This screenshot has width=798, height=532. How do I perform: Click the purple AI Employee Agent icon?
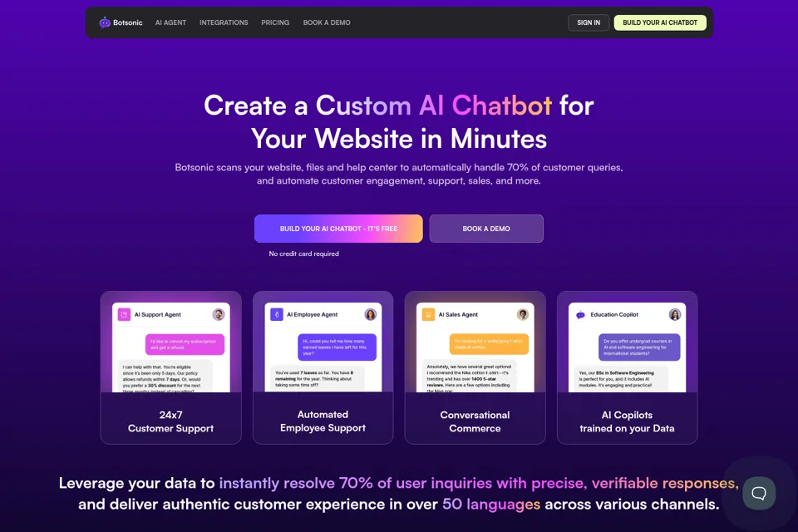tap(276, 314)
